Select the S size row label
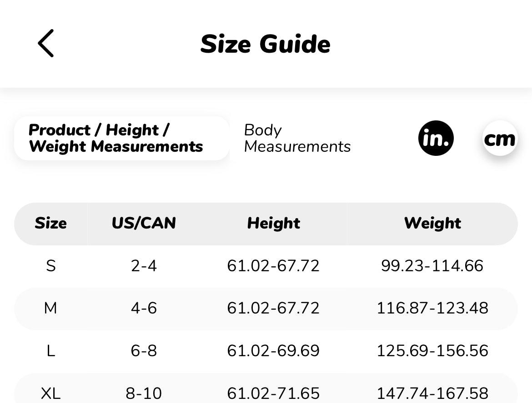532x403 pixels. (x=50, y=266)
